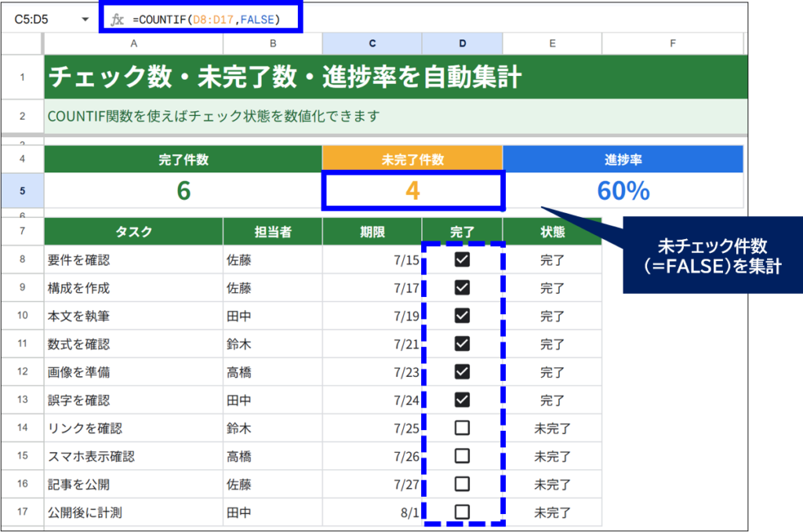Select column D header
The image size is (803, 532).
[463, 43]
